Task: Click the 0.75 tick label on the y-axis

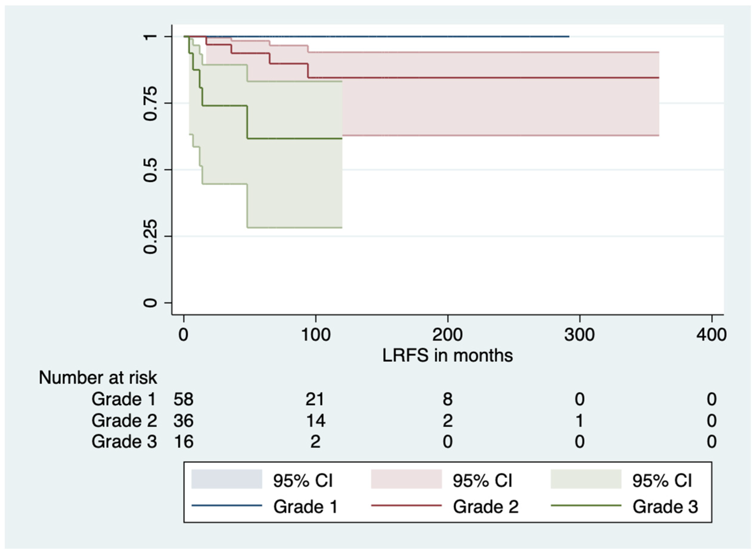Action: [x=150, y=103]
